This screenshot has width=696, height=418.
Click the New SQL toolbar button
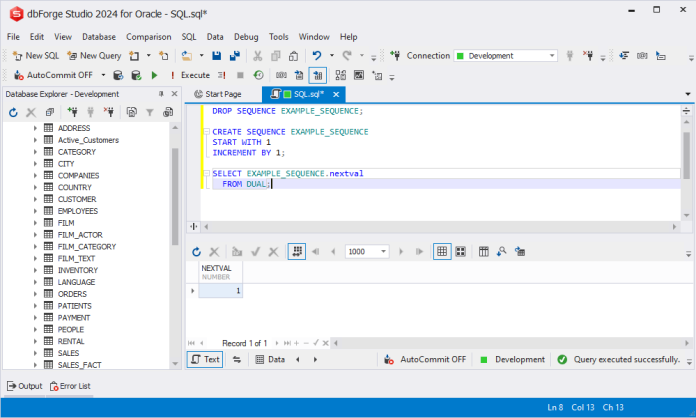[x=36, y=56]
